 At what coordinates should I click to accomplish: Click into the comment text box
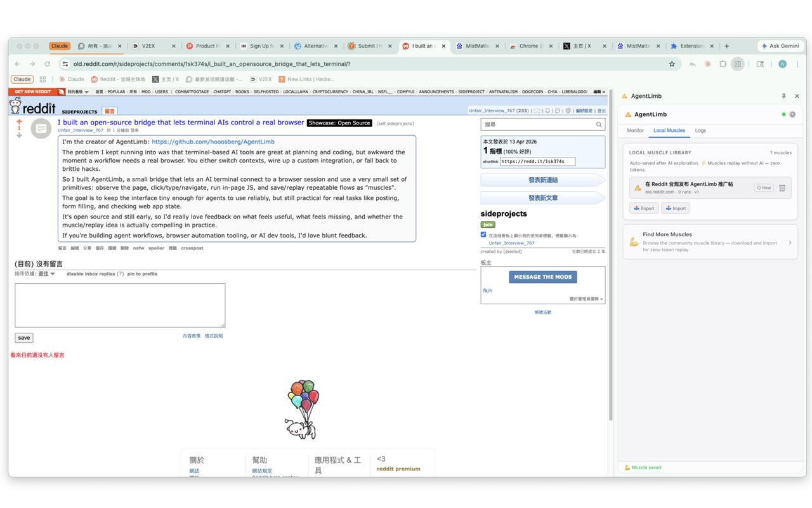click(x=120, y=305)
